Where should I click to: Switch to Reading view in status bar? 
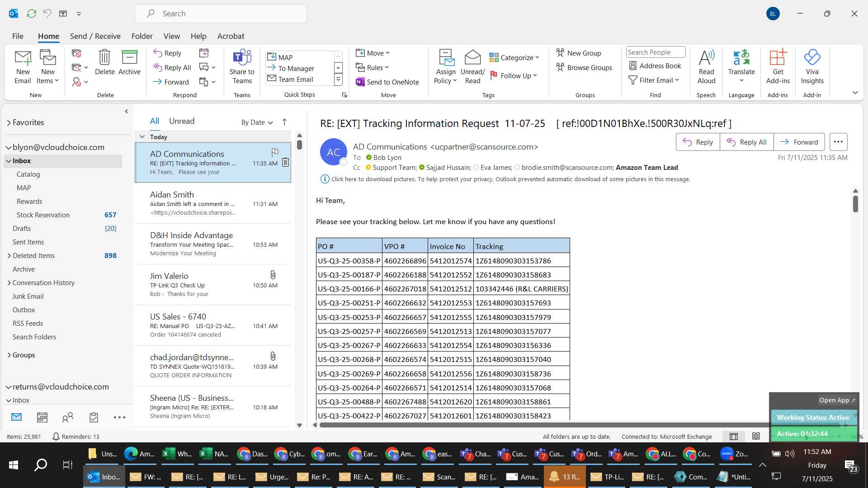point(756,436)
